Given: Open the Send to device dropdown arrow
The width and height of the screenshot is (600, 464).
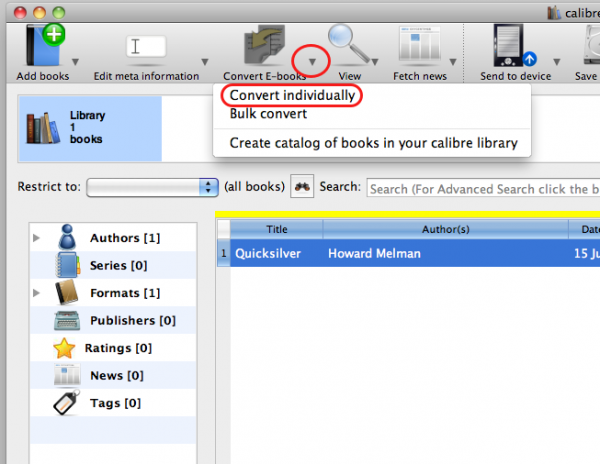Looking at the screenshot, I should [557, 62].
